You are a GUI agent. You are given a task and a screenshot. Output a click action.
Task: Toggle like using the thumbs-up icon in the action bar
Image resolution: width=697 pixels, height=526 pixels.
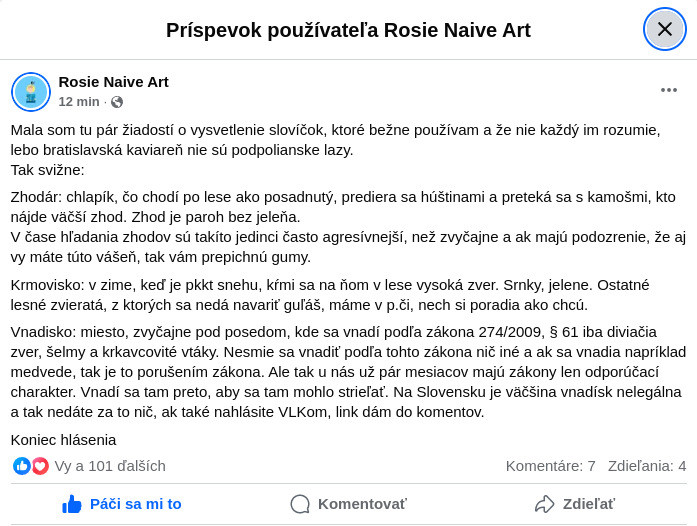tap(72, 504)
